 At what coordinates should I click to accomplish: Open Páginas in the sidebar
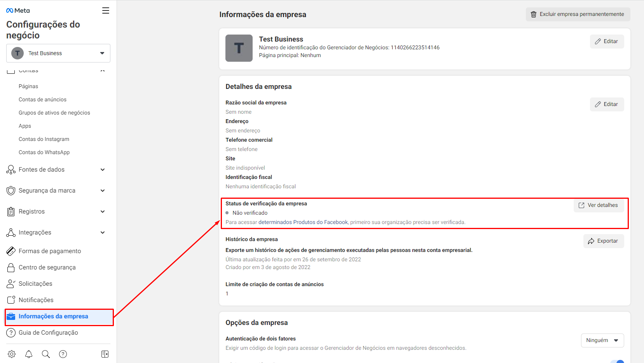click(28, 86)
